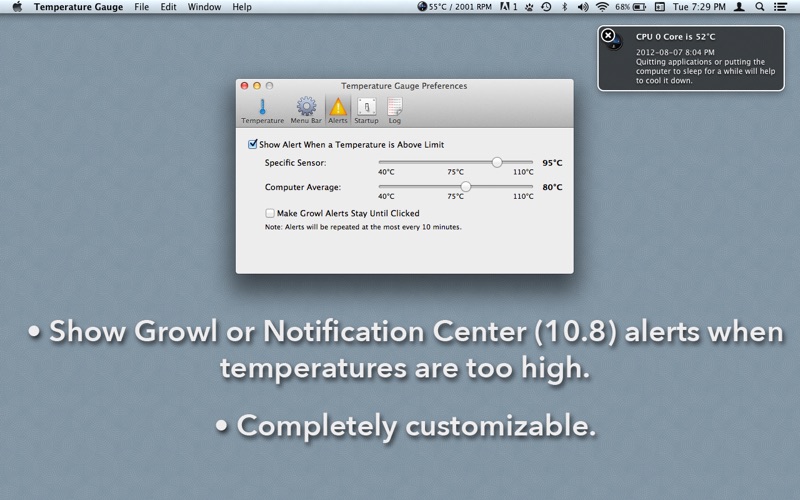Open the Bluetooth status menu

(x=564, y=7)
